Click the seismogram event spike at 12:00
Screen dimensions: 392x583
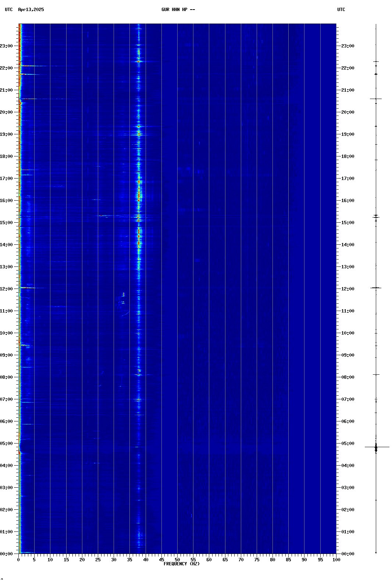(x=376, y=288)
